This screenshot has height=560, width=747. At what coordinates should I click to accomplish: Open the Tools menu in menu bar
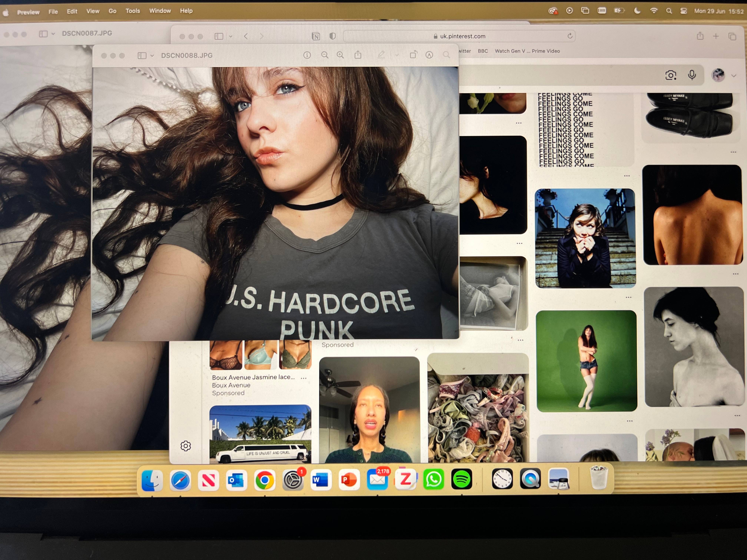tap(133, 11)
